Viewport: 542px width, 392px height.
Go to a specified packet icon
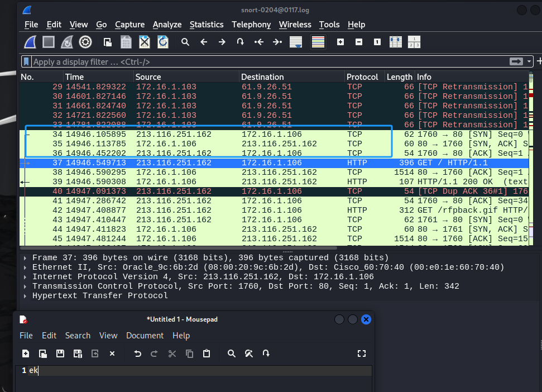(x=240, y=42)
